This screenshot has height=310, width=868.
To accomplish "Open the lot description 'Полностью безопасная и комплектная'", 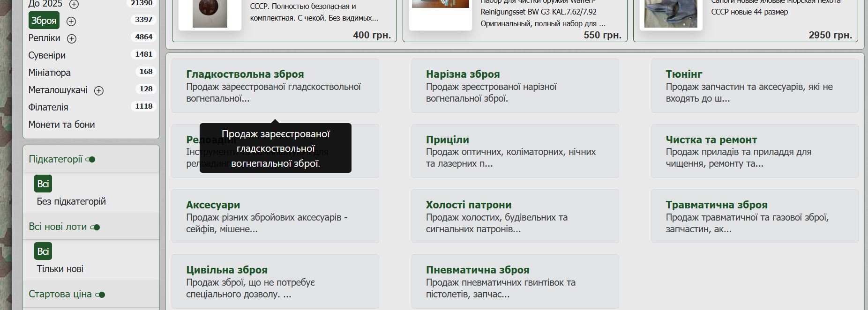I will click(x=314, y=12).
